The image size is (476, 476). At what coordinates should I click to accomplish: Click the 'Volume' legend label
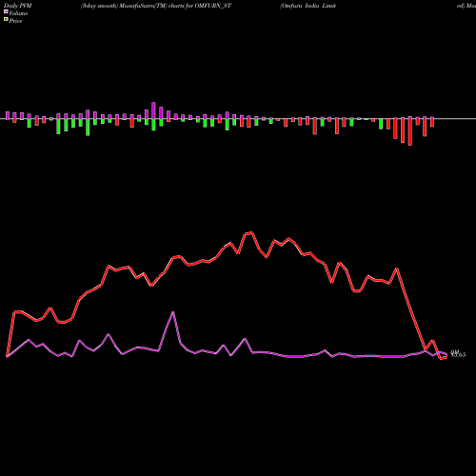[x=18, y=13]
